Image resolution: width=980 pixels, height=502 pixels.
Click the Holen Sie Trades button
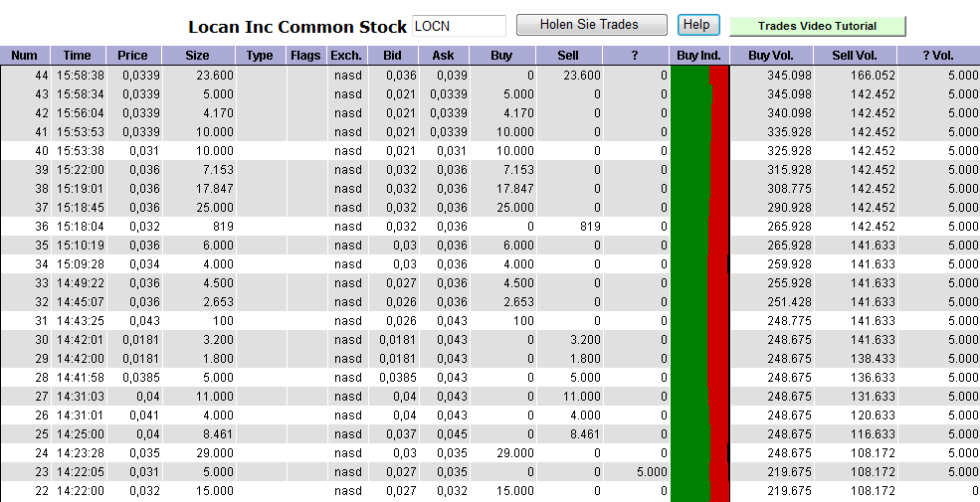(x=590, y=25)
